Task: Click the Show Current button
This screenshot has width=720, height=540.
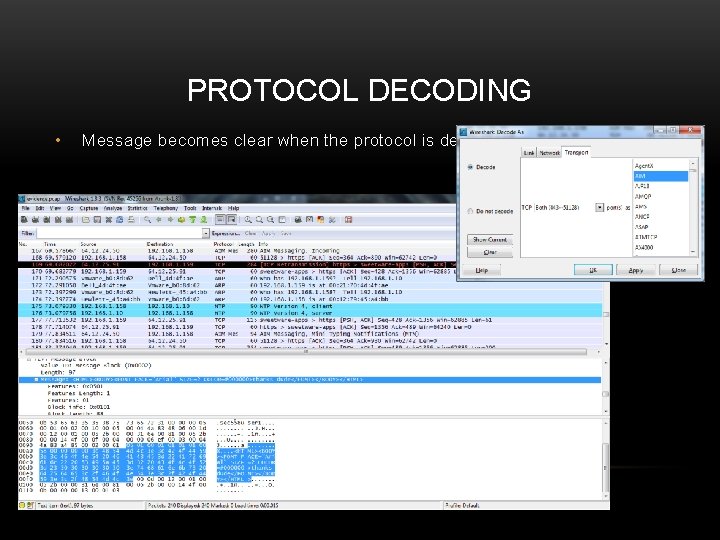Action: point(490,240)
